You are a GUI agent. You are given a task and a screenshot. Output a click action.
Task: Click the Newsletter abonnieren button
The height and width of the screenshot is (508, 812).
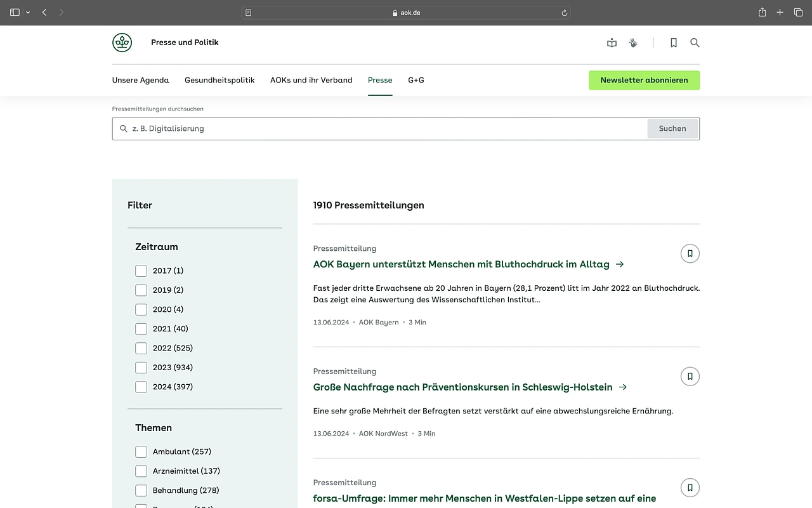644,80
